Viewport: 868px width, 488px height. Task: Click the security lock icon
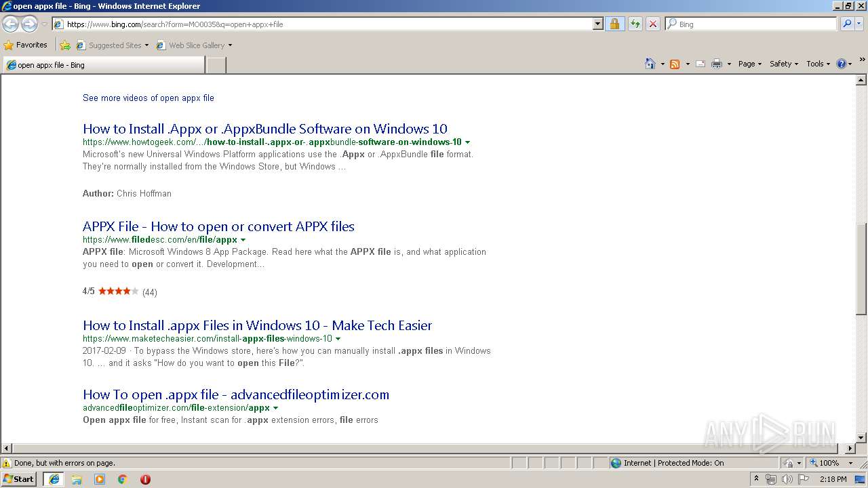614,24
